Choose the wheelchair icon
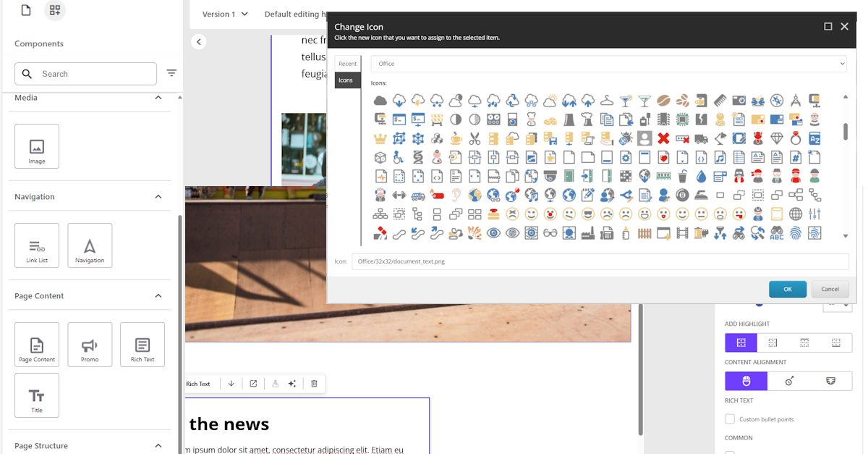The height and width of the screenshot is (454, 868). click(399, 157)
